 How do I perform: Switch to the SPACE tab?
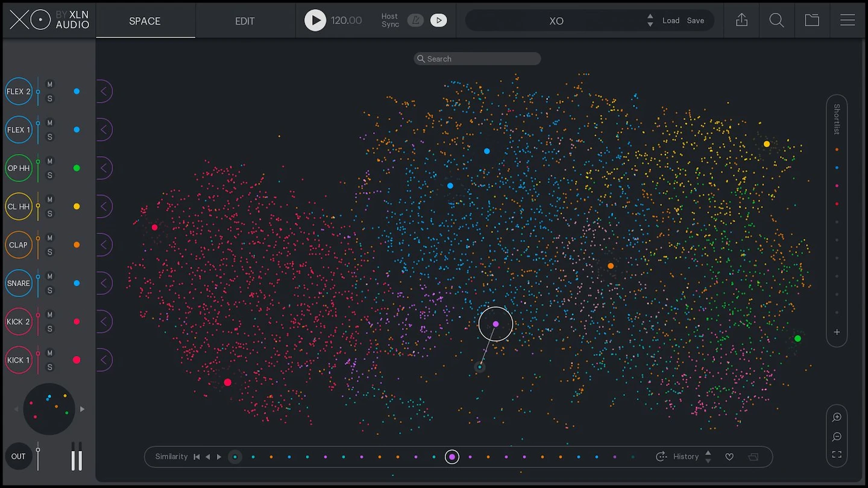pyautogui.click(x=145, y=21)
